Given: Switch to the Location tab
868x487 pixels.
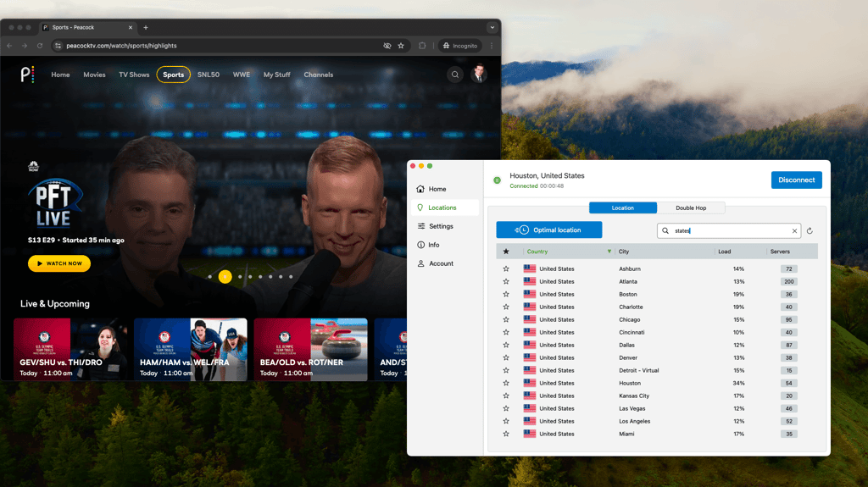Looking at the screenshot, I should click(623, 208).
